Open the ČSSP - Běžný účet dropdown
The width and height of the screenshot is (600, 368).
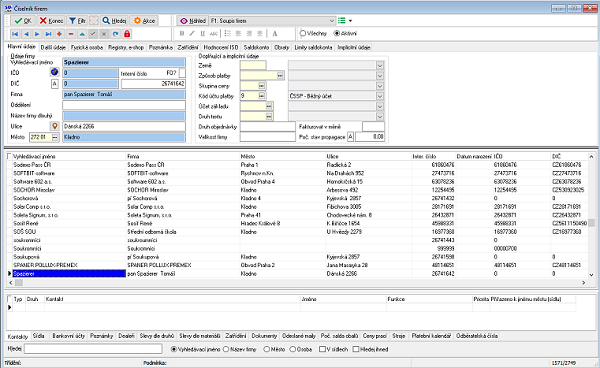coord(380,96)
